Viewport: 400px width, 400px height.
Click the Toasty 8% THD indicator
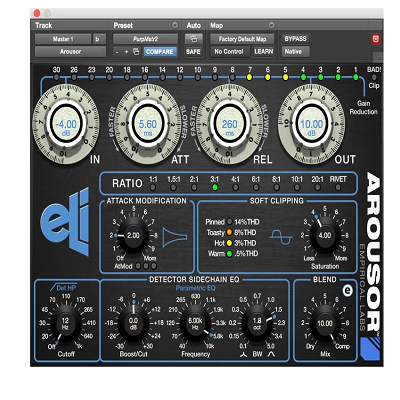(x=229, y=232)
